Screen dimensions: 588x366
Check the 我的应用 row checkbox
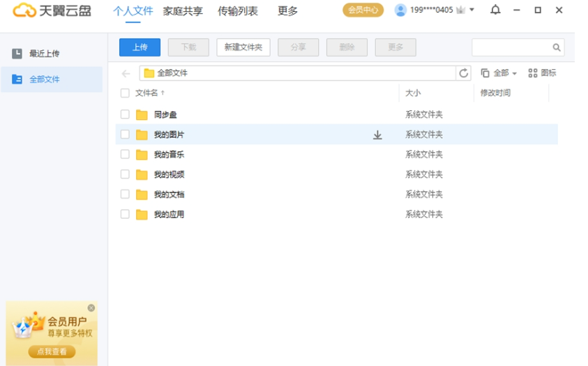[125, 214]
